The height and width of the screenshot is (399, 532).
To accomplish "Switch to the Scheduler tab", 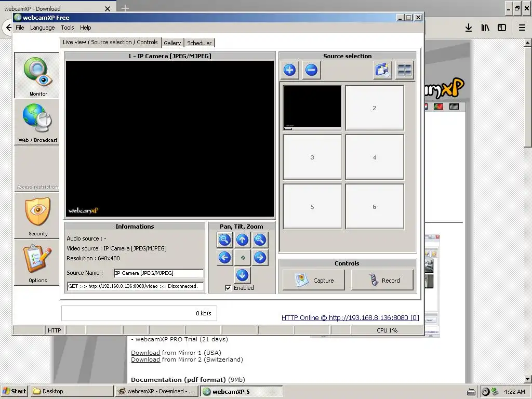I will [199, 43].
